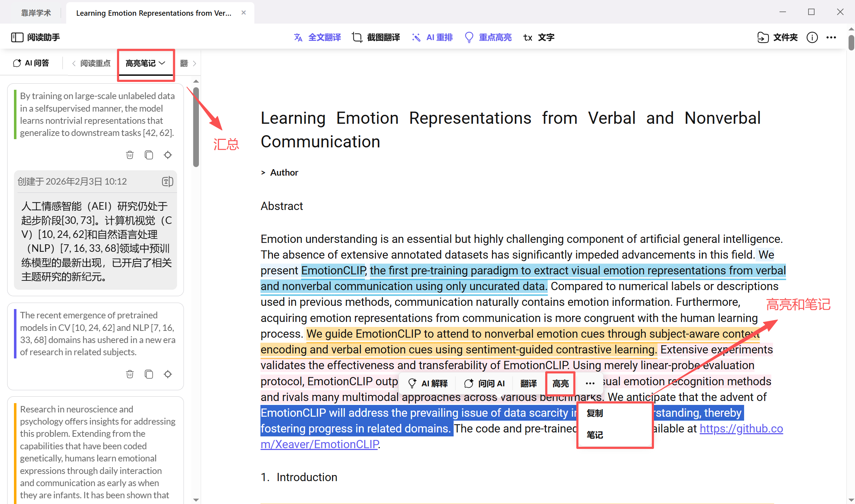The image size is (855, 504).
Task: Click the sidebar scroll-down arrow
Action: [196, 499]
